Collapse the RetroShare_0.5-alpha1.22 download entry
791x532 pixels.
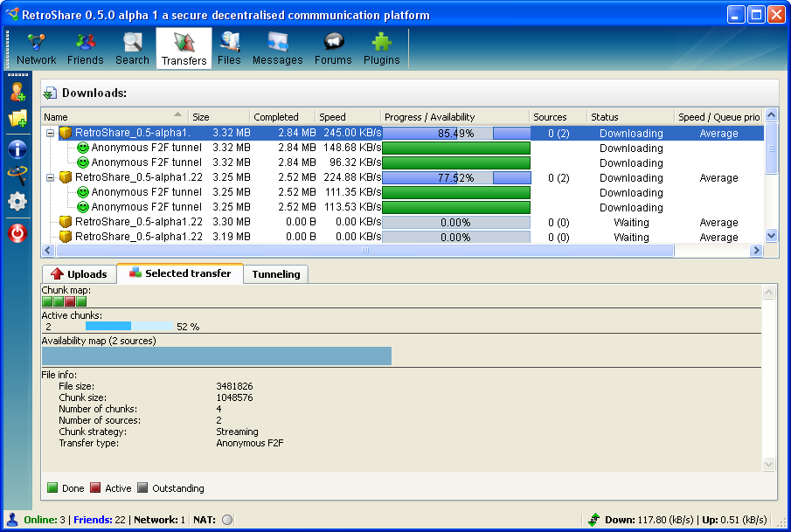[51, 177]
